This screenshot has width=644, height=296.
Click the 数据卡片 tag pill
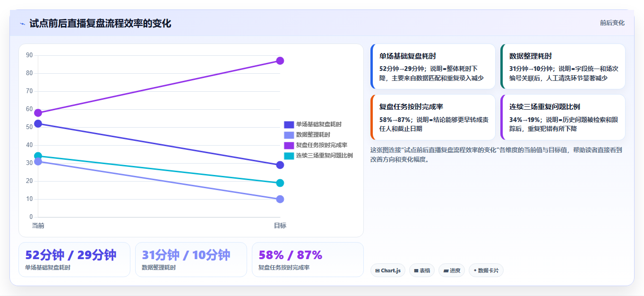[486, 270]
